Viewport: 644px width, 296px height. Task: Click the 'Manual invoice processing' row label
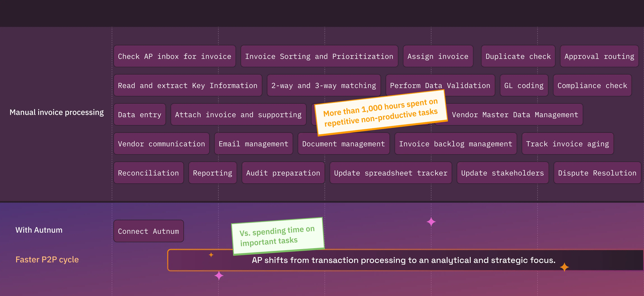point(57,112)
